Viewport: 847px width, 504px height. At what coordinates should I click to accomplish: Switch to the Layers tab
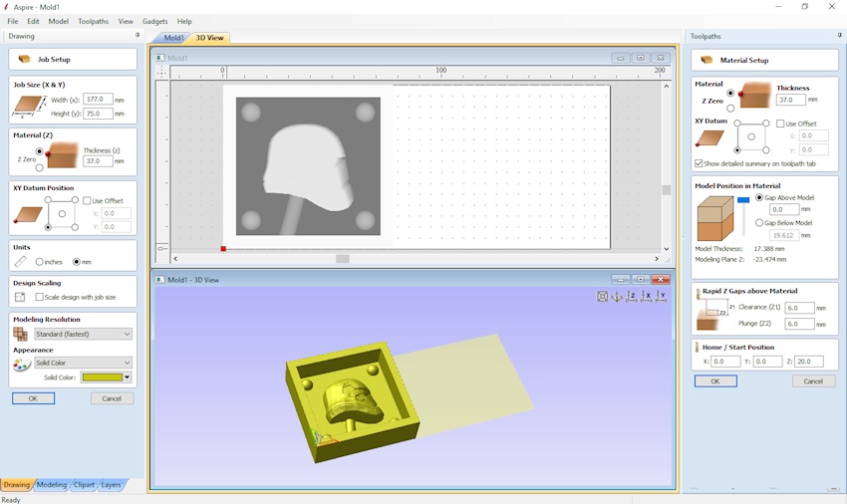111,484
